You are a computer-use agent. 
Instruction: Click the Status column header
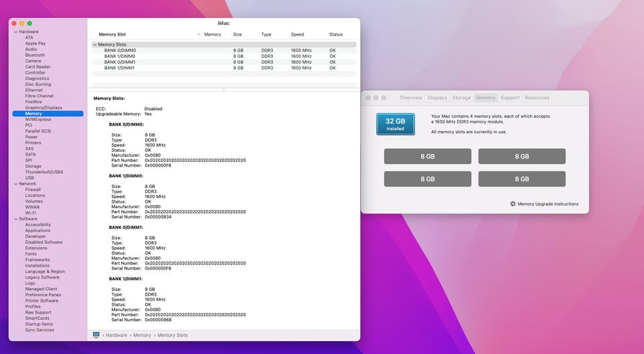point(336,34)
